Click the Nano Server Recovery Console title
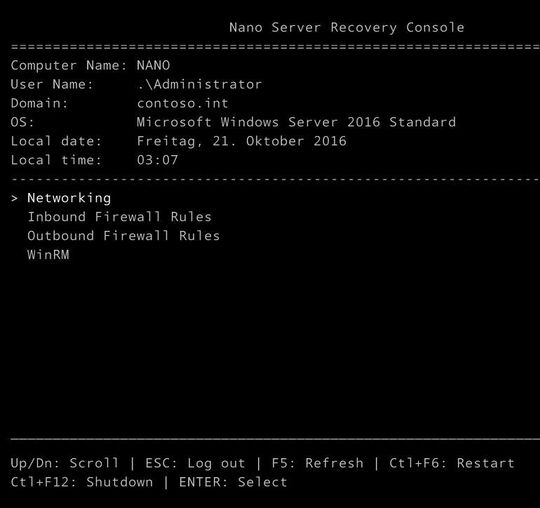This screenshot has height=508, width=540. [x=347, y=28]
